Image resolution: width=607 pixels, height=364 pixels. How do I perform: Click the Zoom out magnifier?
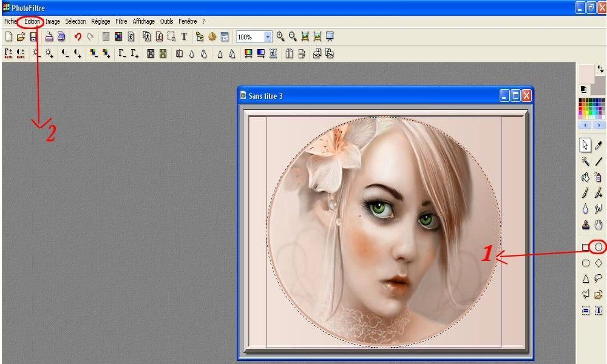pyautogui.click(x=293, y=37)
